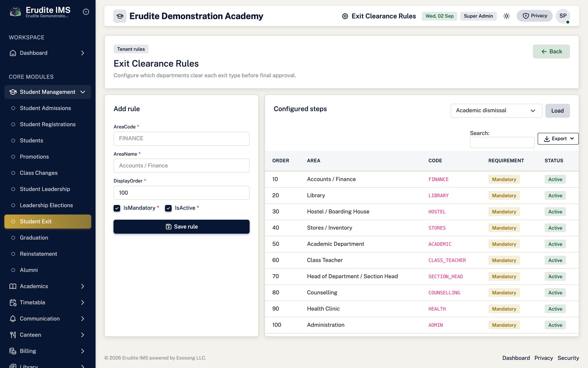Image resolution: width=588 pixels, height=368 pixels.
Task: Expand the Timetable menu chevron
Action: tap(83, 302)
